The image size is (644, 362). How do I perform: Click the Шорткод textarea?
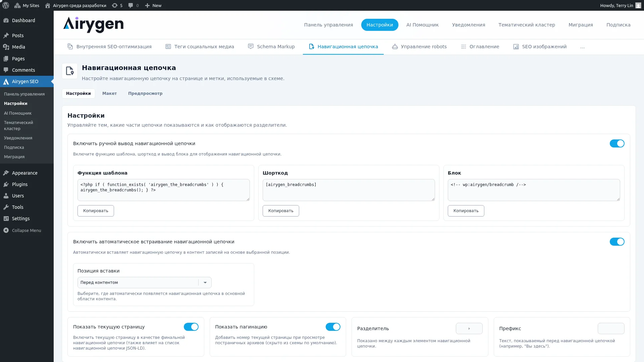[x=349, y=190]
